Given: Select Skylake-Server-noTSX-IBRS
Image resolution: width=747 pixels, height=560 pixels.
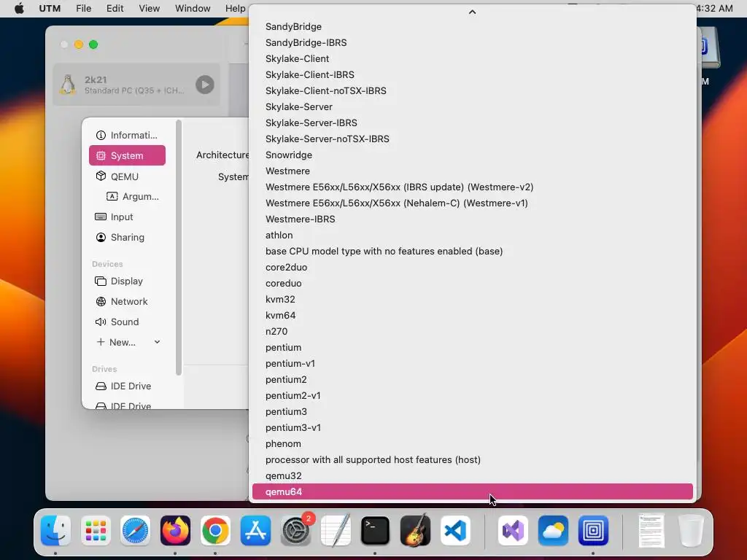Looking at the screenshot, I should [472, 139].
